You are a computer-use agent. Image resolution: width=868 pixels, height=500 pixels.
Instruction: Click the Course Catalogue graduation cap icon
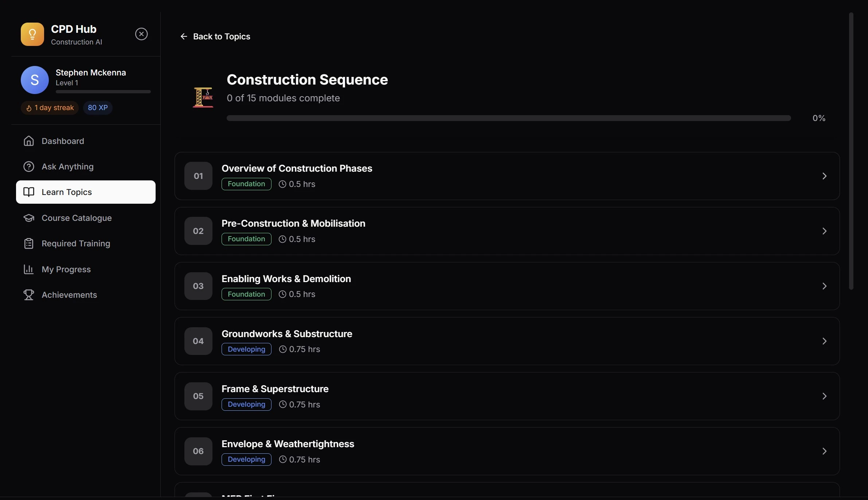point(29,218)
